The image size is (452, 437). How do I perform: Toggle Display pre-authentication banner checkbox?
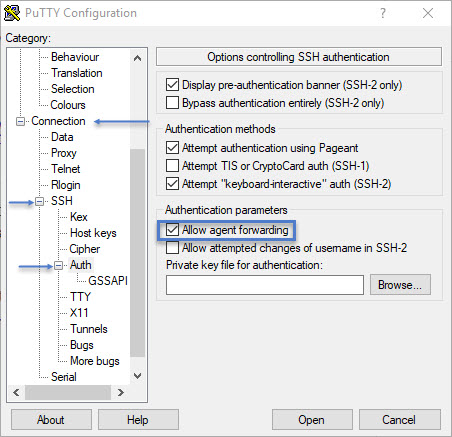172,85
